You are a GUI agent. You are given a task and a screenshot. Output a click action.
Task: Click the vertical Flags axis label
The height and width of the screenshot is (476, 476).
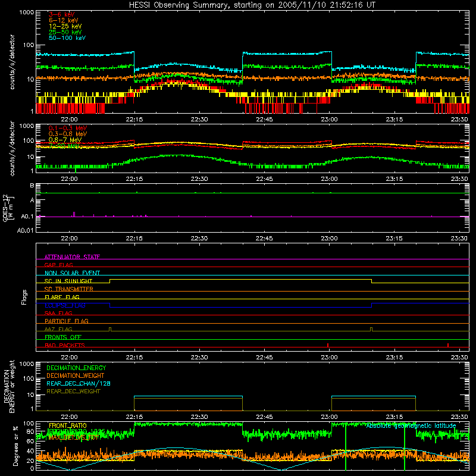point(24,297)
